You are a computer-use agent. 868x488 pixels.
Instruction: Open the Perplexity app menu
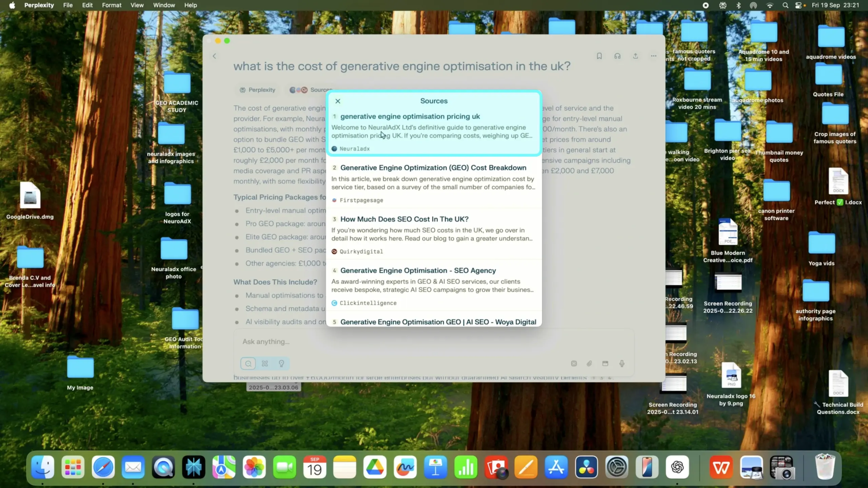[39, 5]
